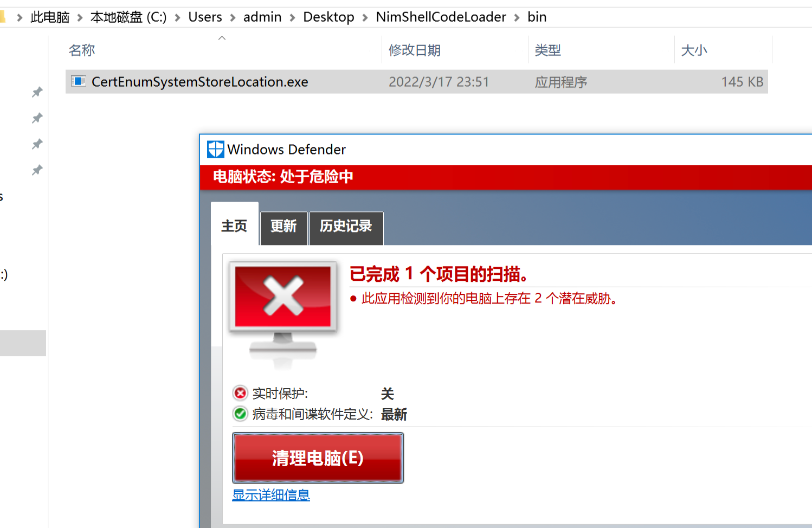Sort files by 名称 column header
Viewport: 812px width, 528px height.
click(x=82, y=50)
